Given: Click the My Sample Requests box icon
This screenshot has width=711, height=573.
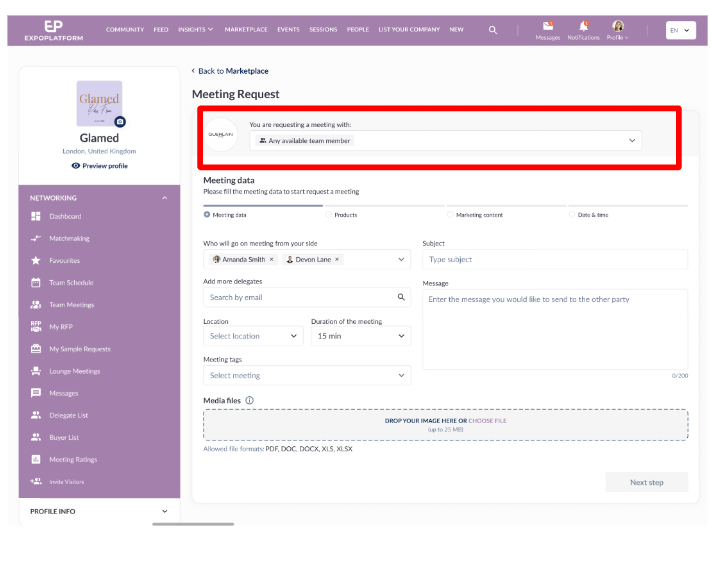Looking at the screenshot, I should (x=36, y=349).
